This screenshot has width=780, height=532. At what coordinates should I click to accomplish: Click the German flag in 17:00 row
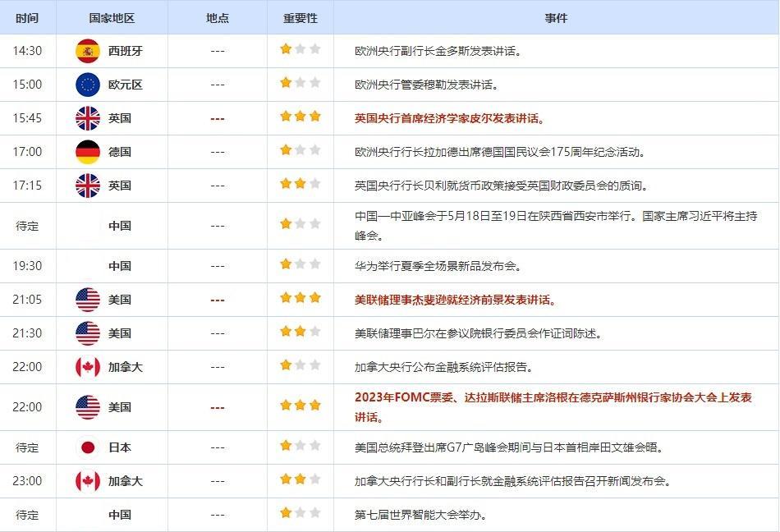pos(87,152)
